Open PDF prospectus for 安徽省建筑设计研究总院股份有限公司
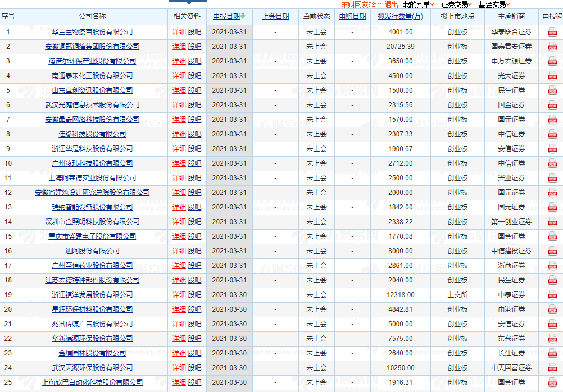This screenshot has height=392, width=563. 552,193
